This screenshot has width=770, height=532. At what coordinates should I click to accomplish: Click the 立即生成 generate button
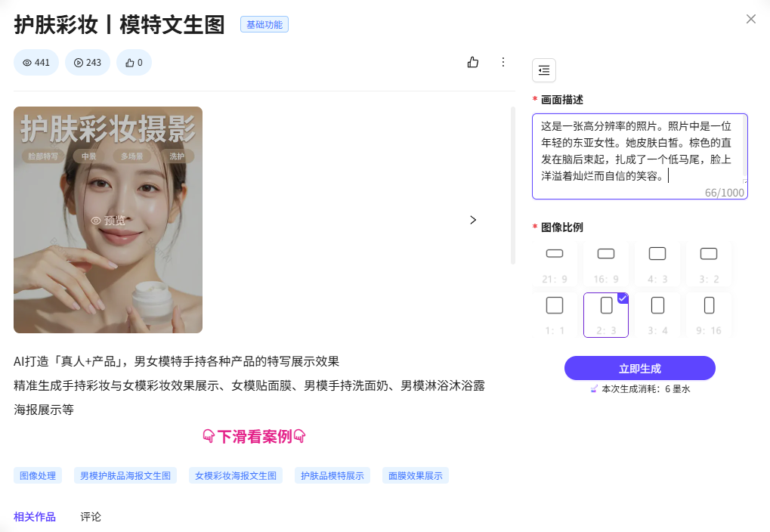pos(640,368)
